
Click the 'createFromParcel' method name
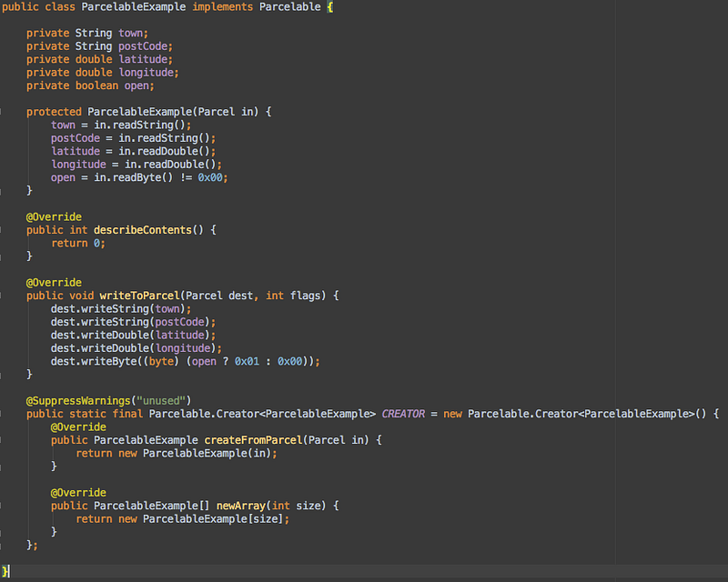[x=253, y=440]
